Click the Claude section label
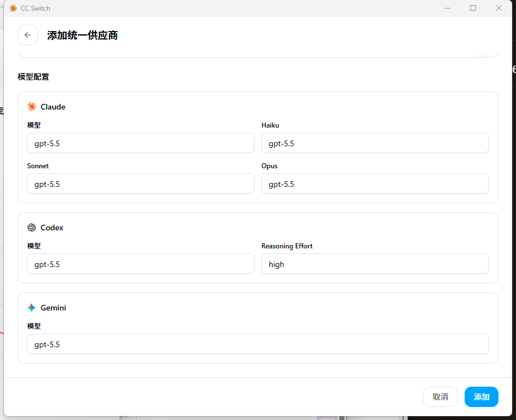The width and height of the screenshot is (516, 420). pos(53,107)
